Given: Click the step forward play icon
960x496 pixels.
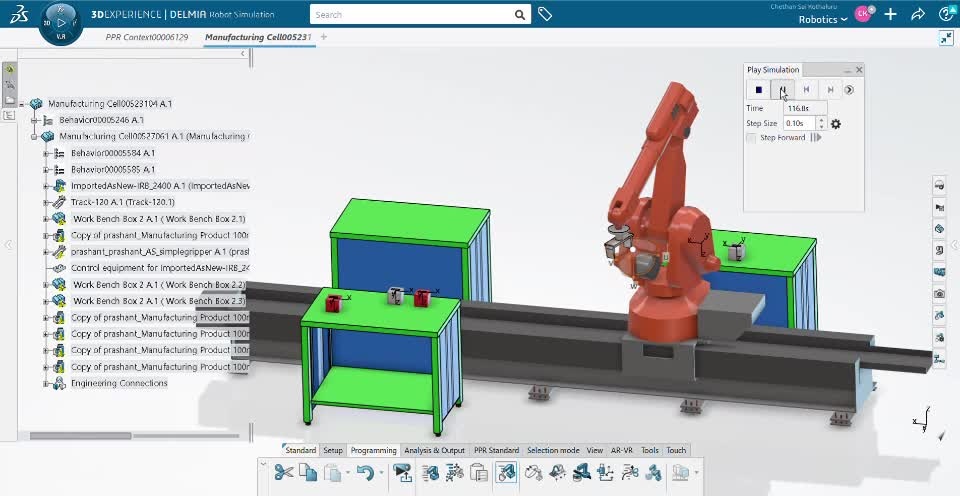Looking at the screenshot, I should click(x=816, y=138).
